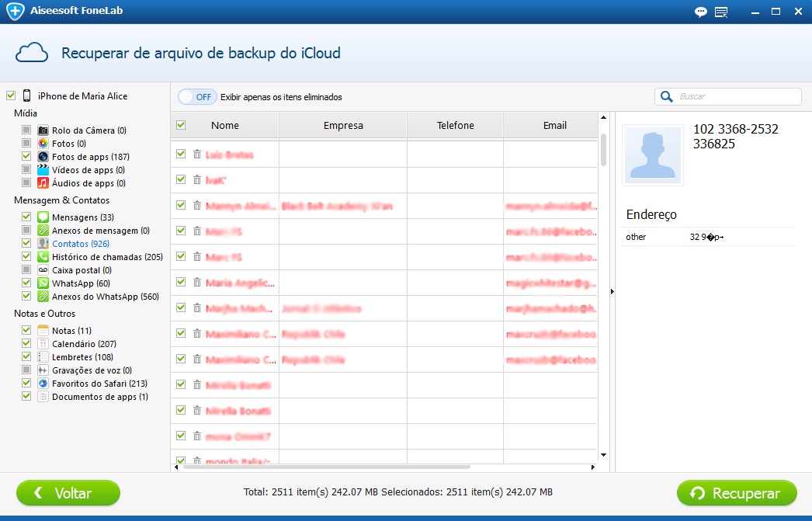Viewport: 812px width, 521px height.
Task: Collapse the detail panel with the side arrow
Action: click(612, 292)
